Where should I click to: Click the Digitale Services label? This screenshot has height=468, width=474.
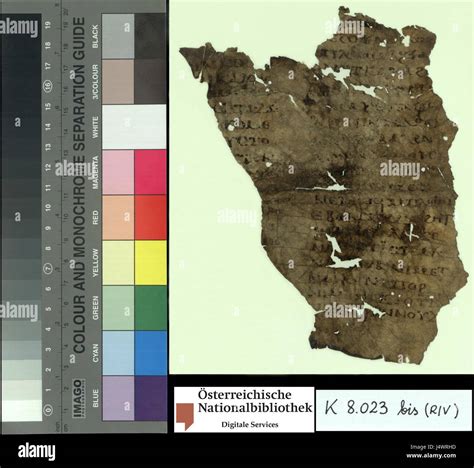click(x=250, y=425)
